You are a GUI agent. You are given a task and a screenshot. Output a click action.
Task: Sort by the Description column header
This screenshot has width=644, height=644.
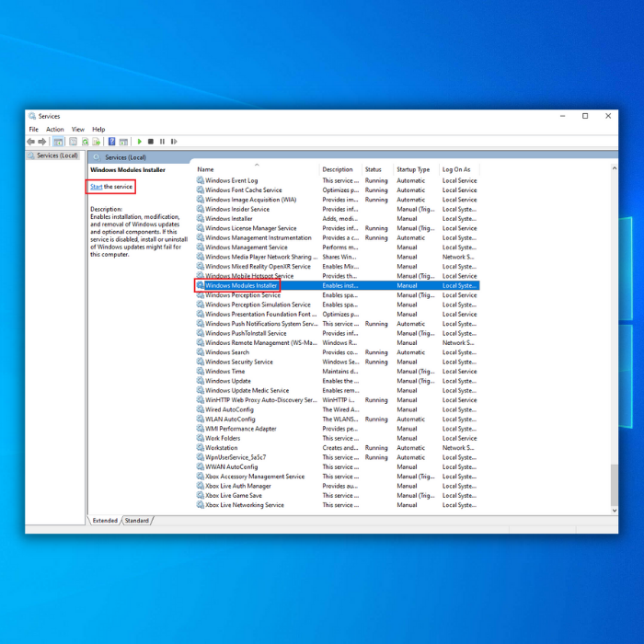pos(341,169)
